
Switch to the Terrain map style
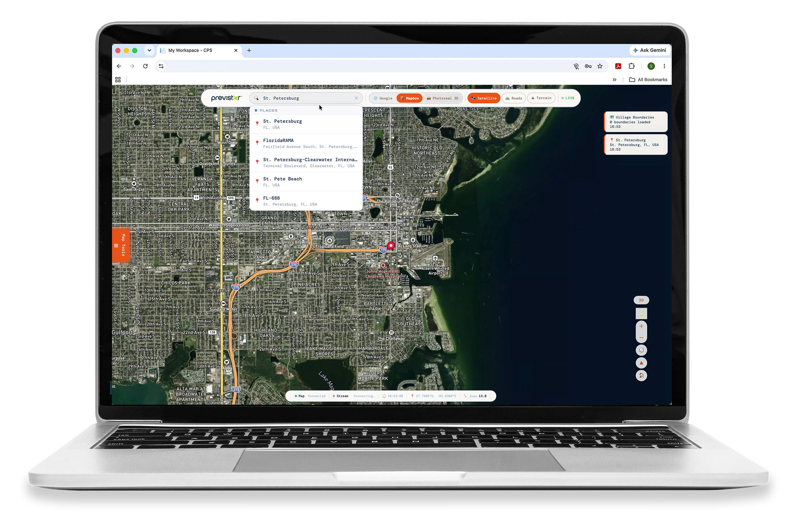coord(541,98)
